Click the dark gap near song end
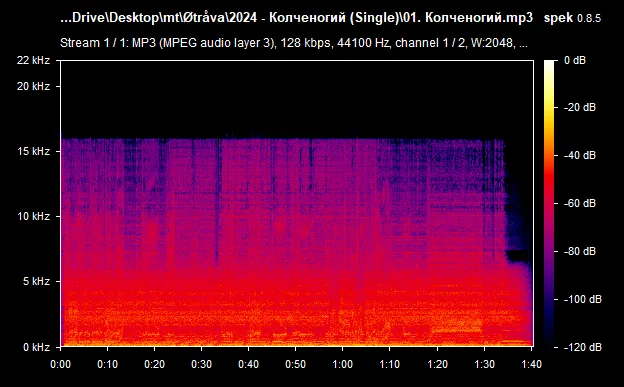624x387 pixels. point(517,255)
